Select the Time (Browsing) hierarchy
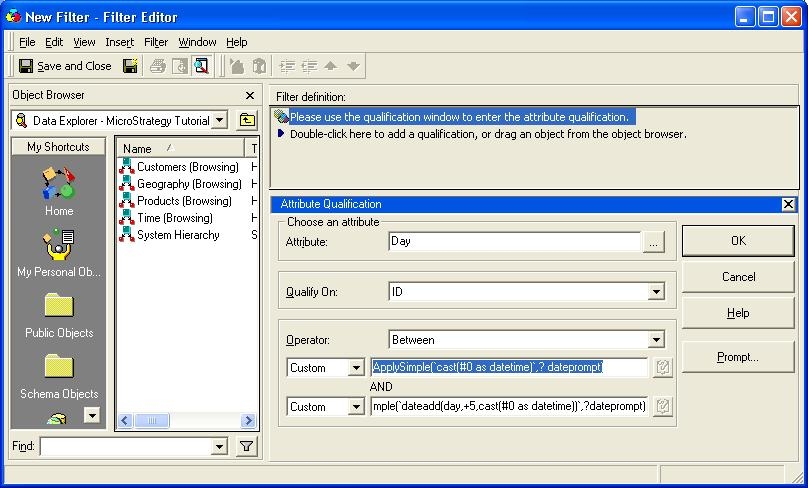The height and width of the screenshot is (488, 808). pyautogui.click(x=165, y=218)
